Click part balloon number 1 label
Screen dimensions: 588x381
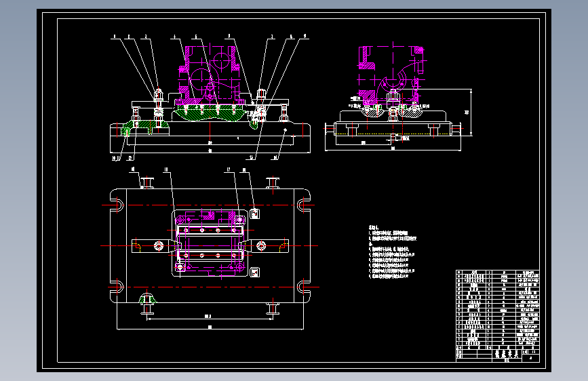[x=115, y=37]
